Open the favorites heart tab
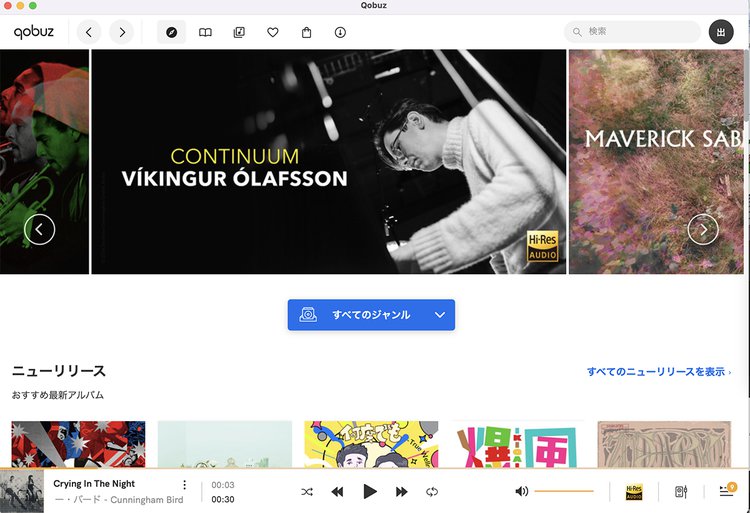 [x=273, y=32]
